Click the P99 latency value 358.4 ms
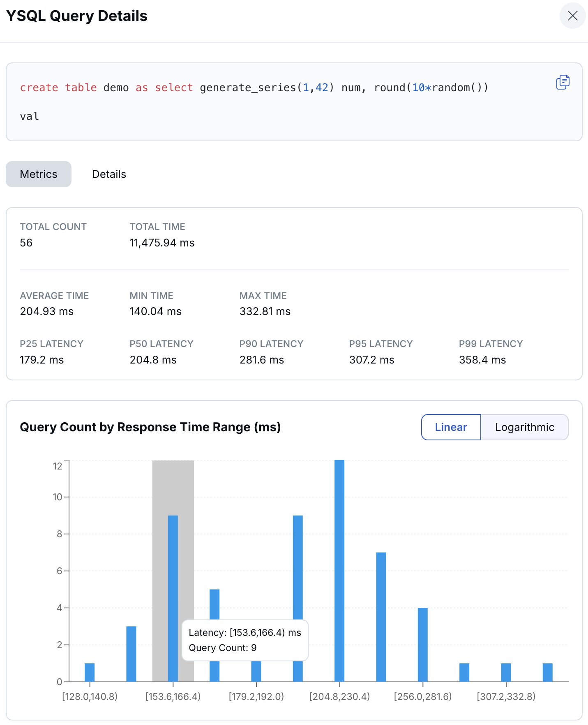The width and height of the screenshot is (588, 725). [x=482, y=360]
